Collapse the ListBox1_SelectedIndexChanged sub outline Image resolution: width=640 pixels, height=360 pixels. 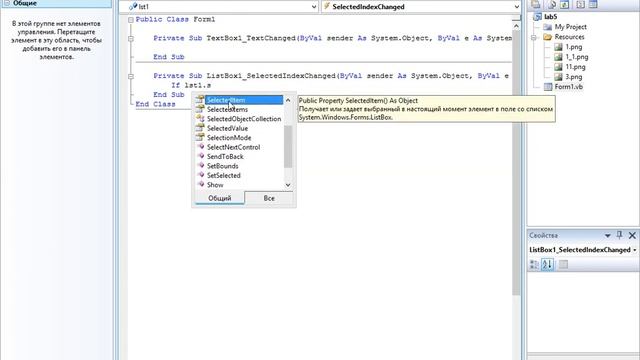131,76
